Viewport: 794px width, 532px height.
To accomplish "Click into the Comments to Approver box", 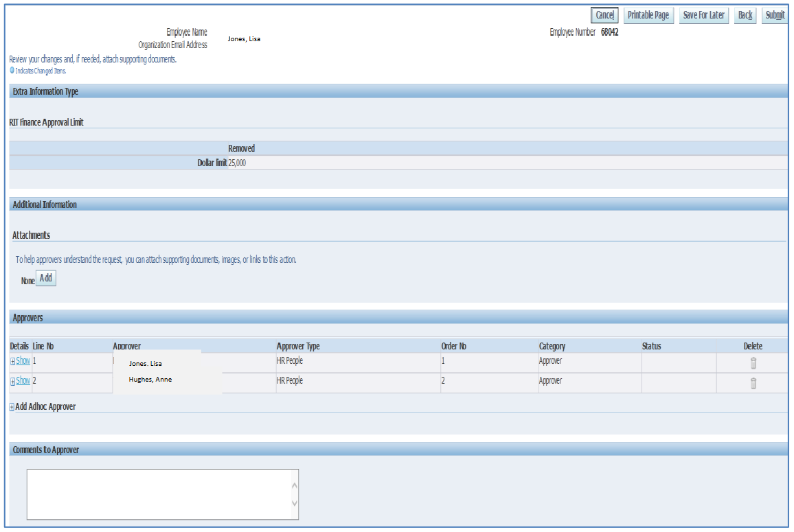I will (158, 494).
